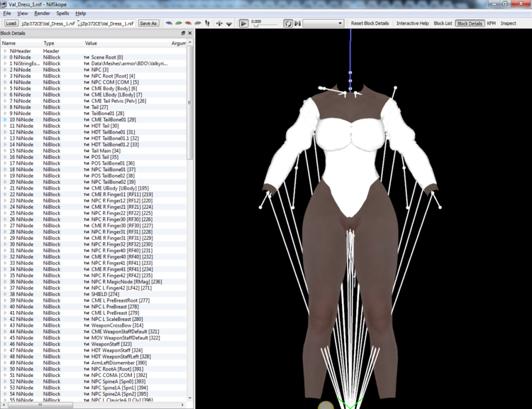This screenshot has height=409, width=532.
Task: Click the animation time slider
Action: pos(266,25)
